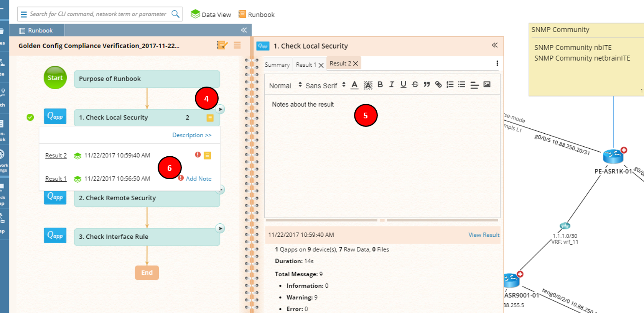Open the Result 2 link
The width and height of the screenshot is (644, 313).
56,156
